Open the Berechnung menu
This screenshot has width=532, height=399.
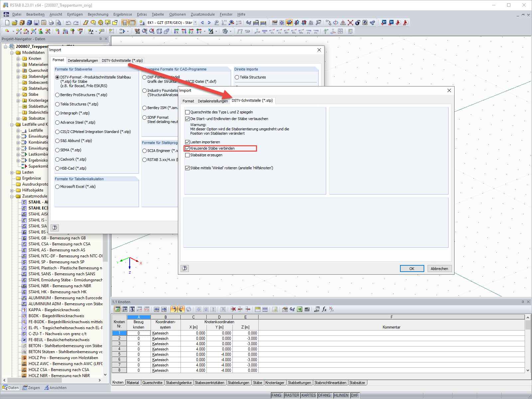pos(98,14)
